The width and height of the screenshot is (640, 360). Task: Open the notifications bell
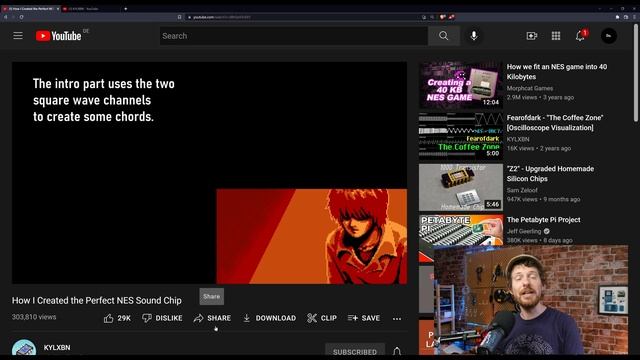[580, 36]
